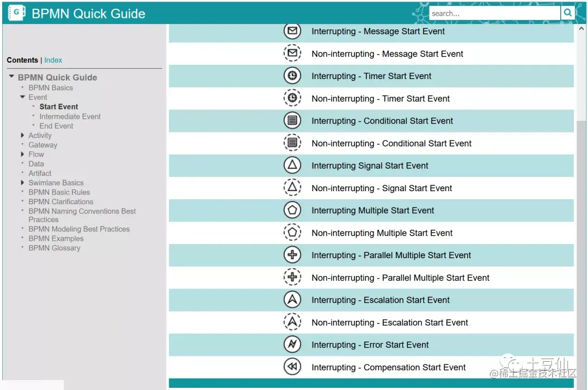Open the Intermediate Event topic
The width and height of the screenshot is (588, 390).
[70, 117]
